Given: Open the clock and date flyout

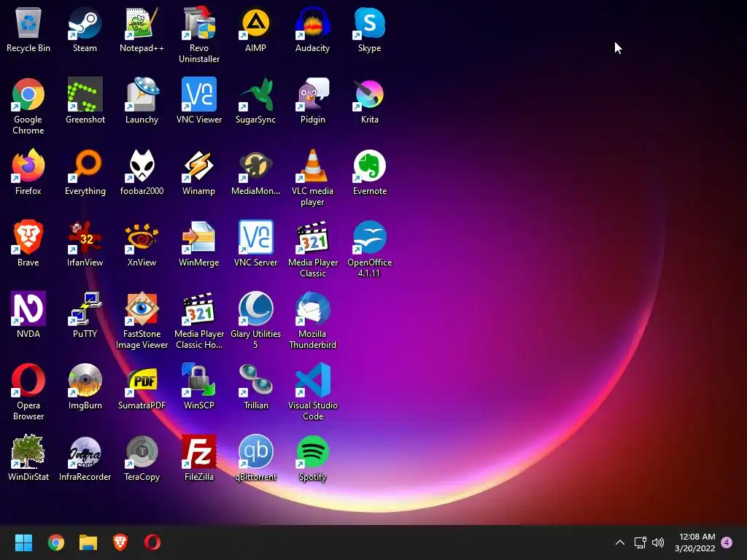Looking at the screenshot, I should click(695, 542).
